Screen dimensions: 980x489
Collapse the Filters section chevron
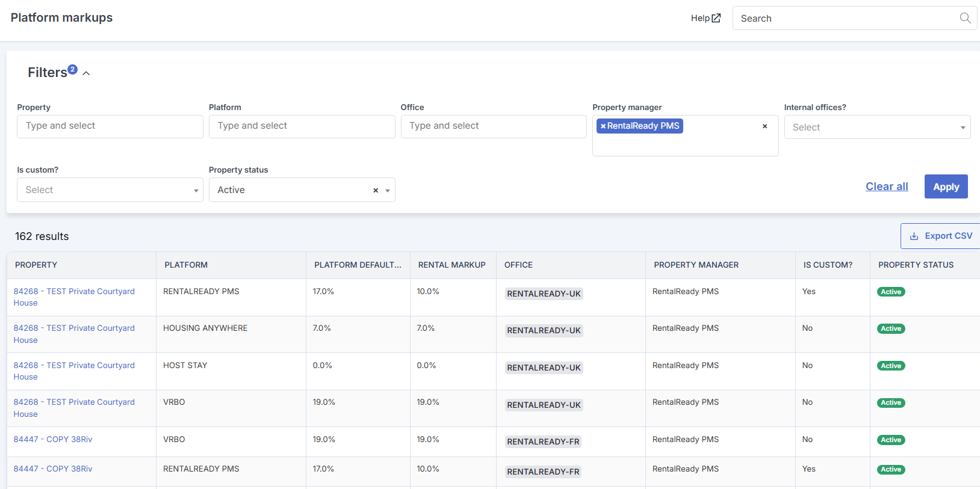pyautogui.click(x=86, y=73)
